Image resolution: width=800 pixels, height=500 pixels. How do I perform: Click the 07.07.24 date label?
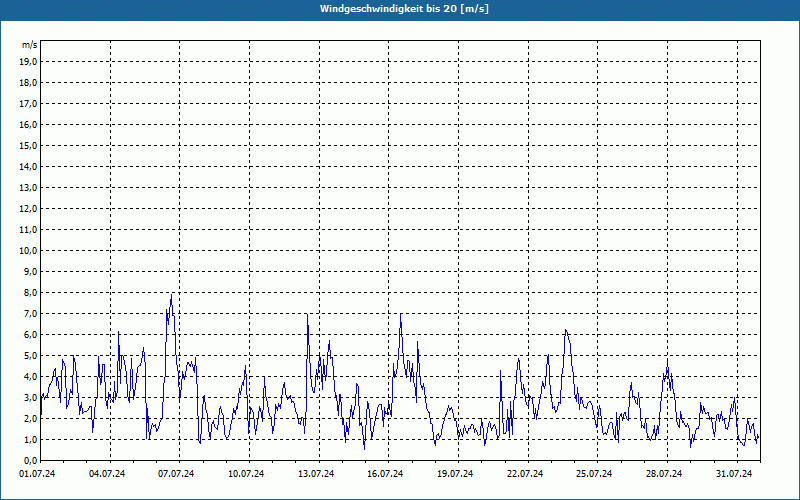point(177,474)
